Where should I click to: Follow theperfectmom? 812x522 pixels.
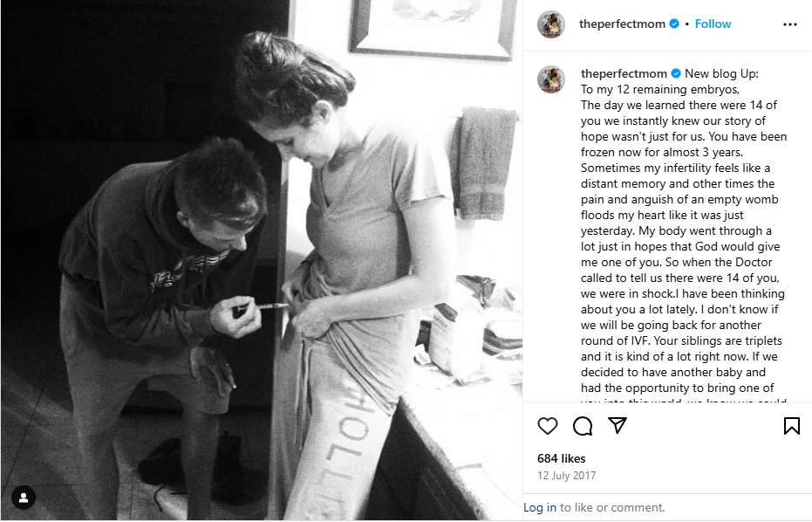click(x=713, y=24)
